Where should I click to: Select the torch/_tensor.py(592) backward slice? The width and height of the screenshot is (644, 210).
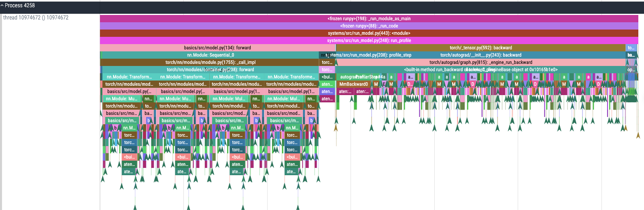coord(480,48)
